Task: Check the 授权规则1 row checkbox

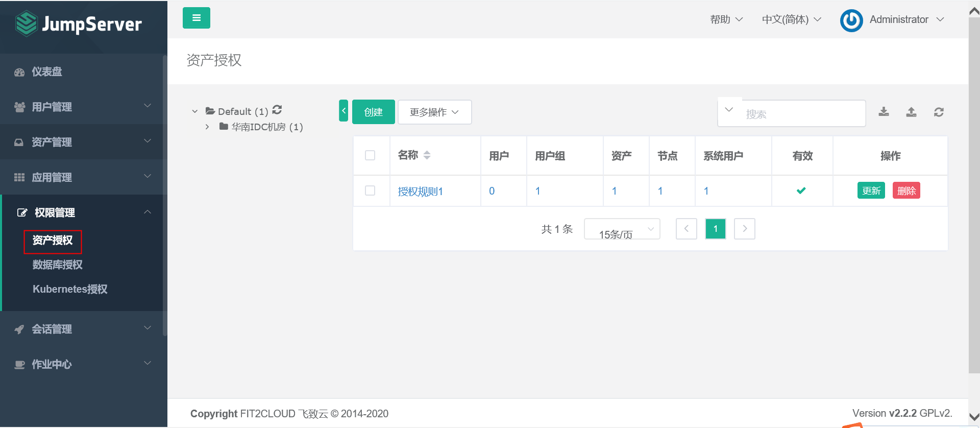Action: (x=370, y=191)
